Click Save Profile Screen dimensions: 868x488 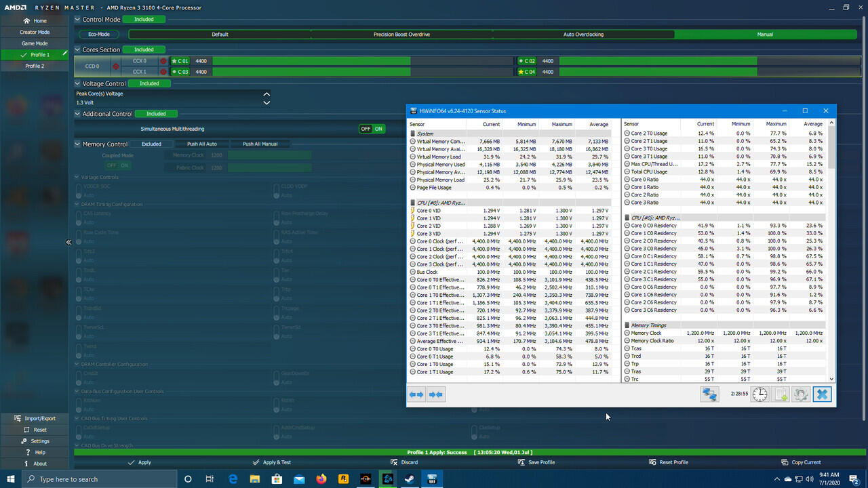(x=536, y=462)
